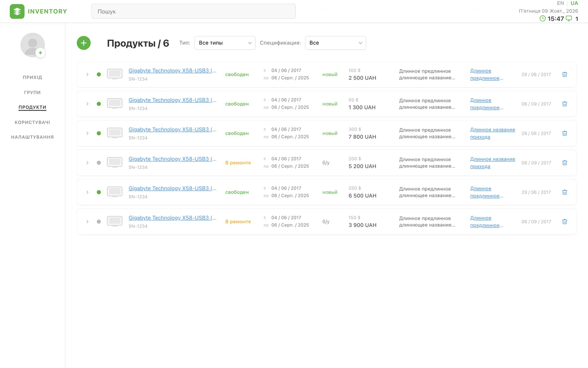
Task: Click the price 5 200 UAH
Action: pos(362,166)
